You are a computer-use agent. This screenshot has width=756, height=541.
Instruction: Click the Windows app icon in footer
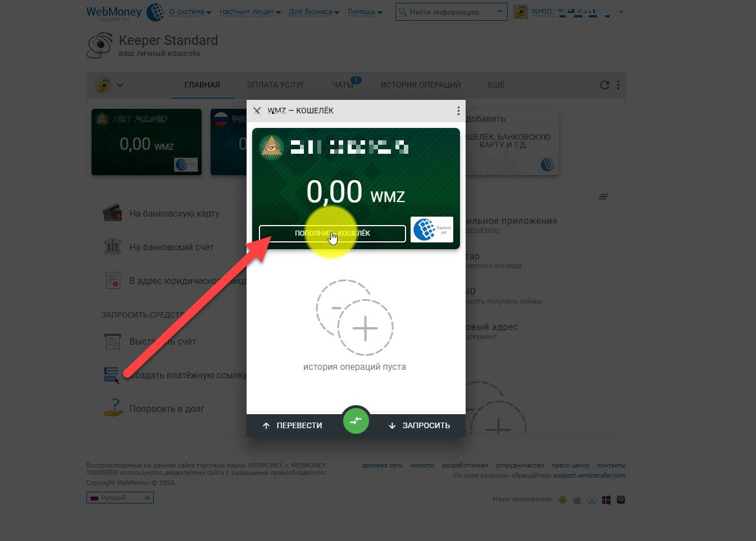point(606,499)
